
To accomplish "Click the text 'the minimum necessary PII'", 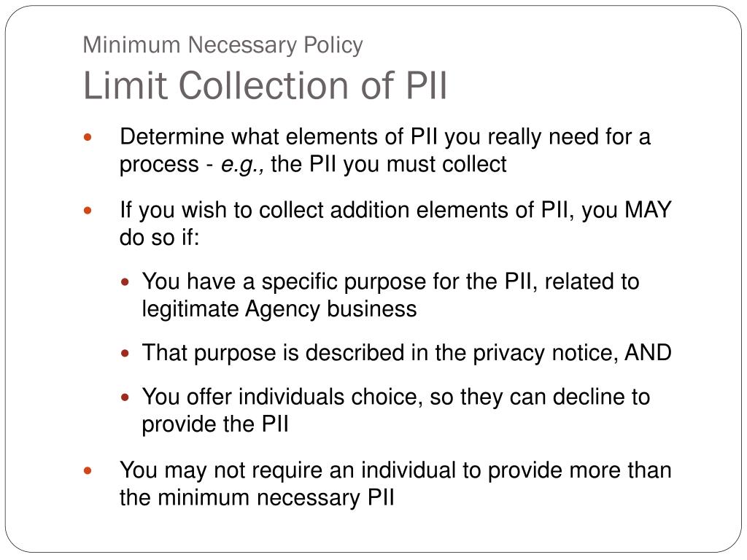I will click(257, 498).
